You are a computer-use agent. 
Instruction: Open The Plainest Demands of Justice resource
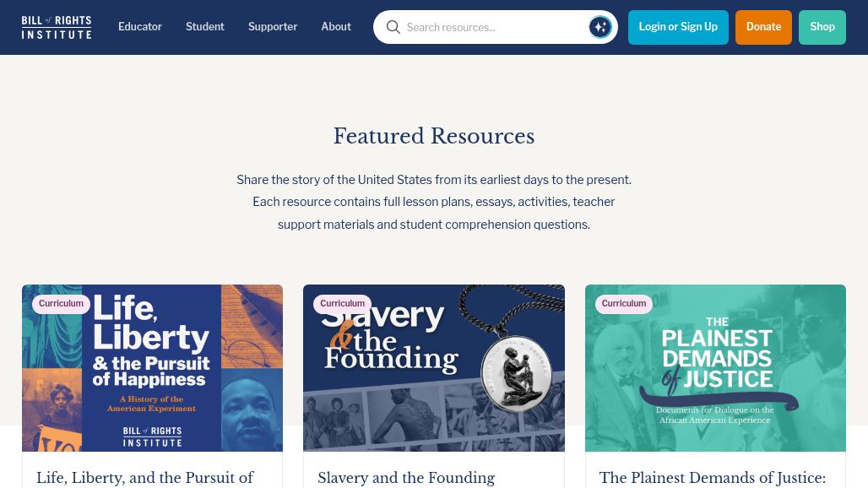[x=712, y=478]
